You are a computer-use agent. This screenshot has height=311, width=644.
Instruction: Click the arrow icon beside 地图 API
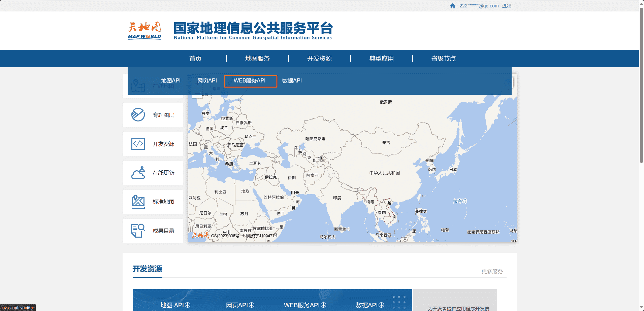pos(188,305)
